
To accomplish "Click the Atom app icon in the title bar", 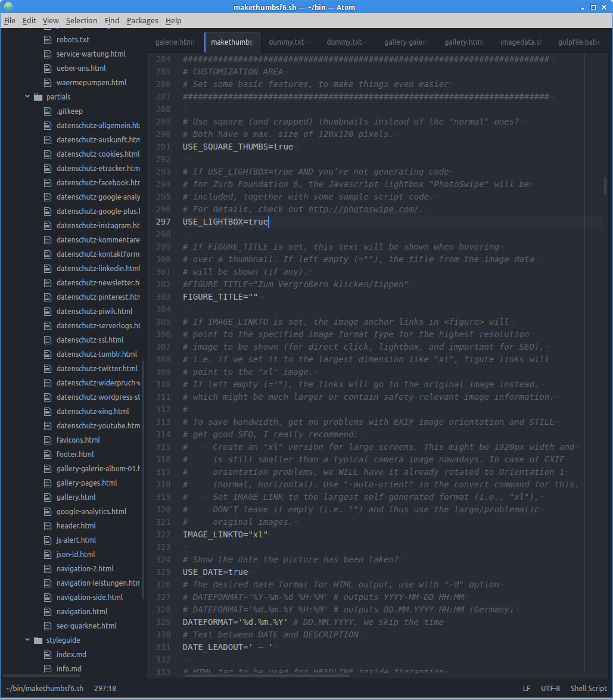I will coord(8,7).
